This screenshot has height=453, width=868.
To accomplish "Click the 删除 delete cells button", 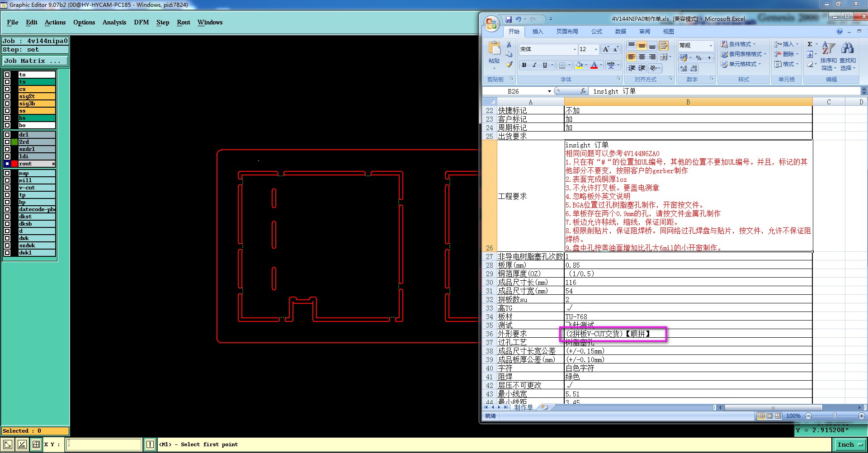I will tap(786, 54).
